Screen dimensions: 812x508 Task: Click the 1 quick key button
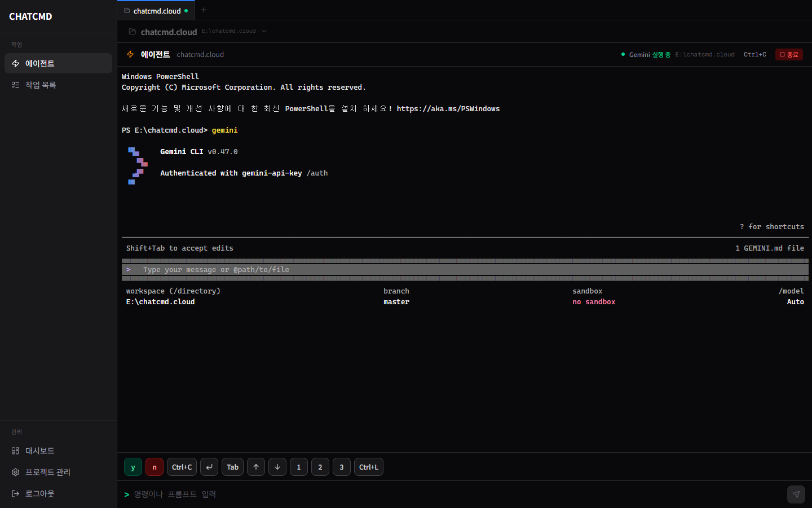(x=299, y=467)
